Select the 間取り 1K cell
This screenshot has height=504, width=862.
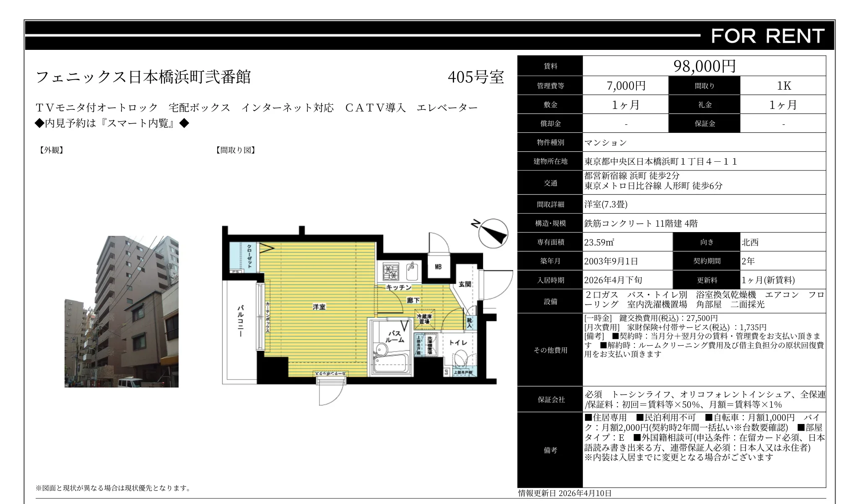click(x=784, y=85)
